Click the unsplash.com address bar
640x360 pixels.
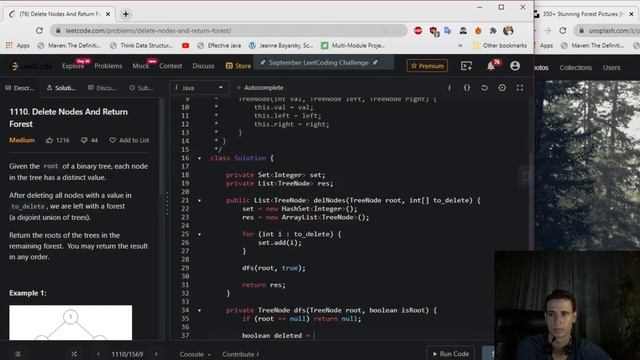pos(607,31)
